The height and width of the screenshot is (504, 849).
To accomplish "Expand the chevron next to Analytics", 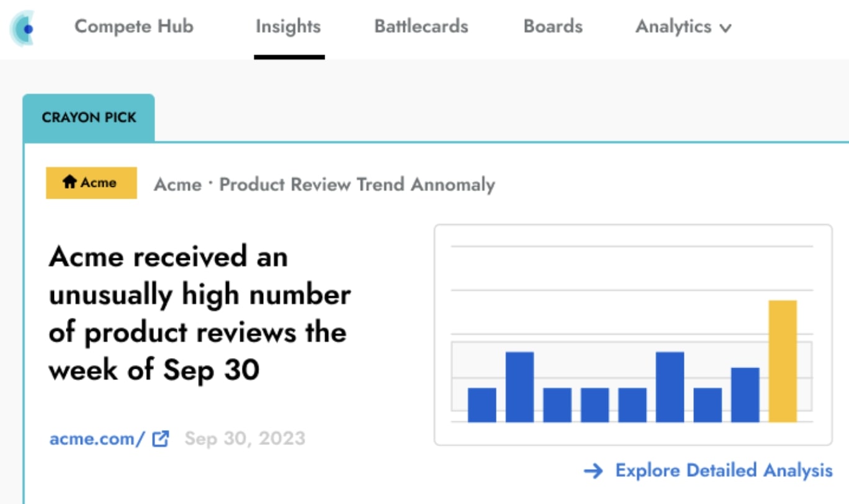I will [726, 28].
